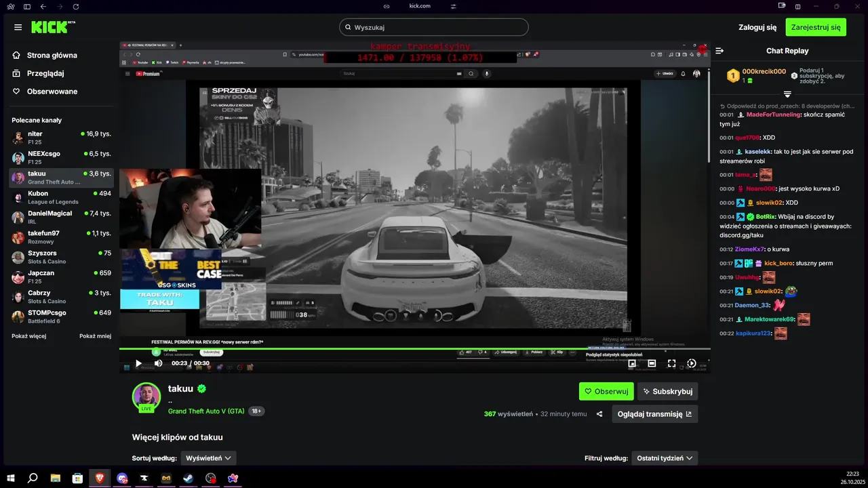The image size is (868, 488).
Task: Open Obserwowane channels
Action: tap(45, 91)
